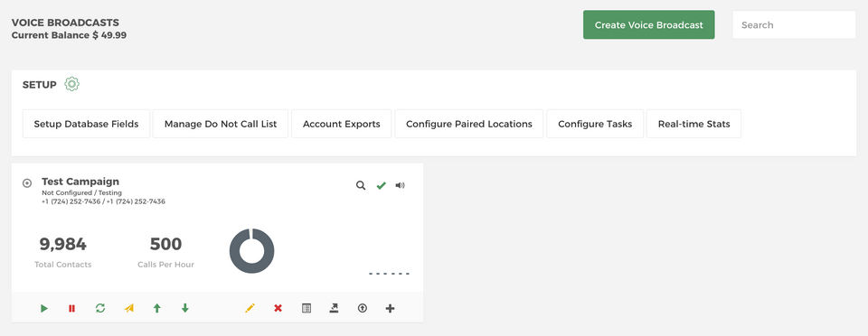Click the speaker audio icon on the campaign
Screen dimensions: 868x336
[400, 186]
